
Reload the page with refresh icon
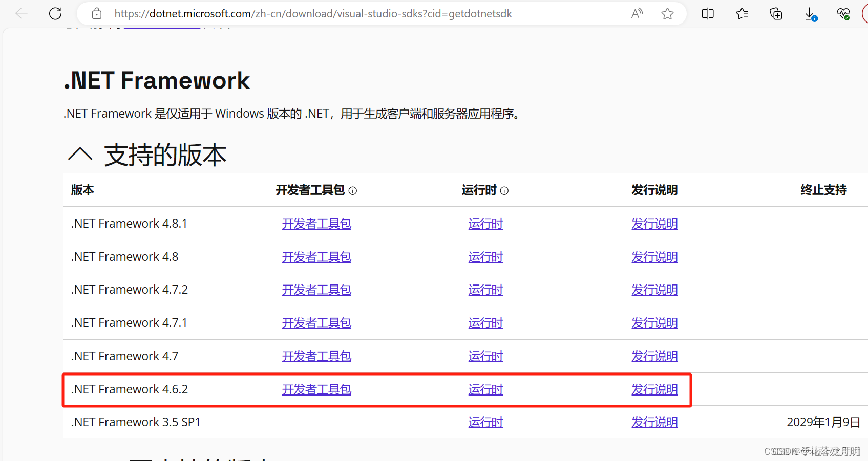pos(55,14)
